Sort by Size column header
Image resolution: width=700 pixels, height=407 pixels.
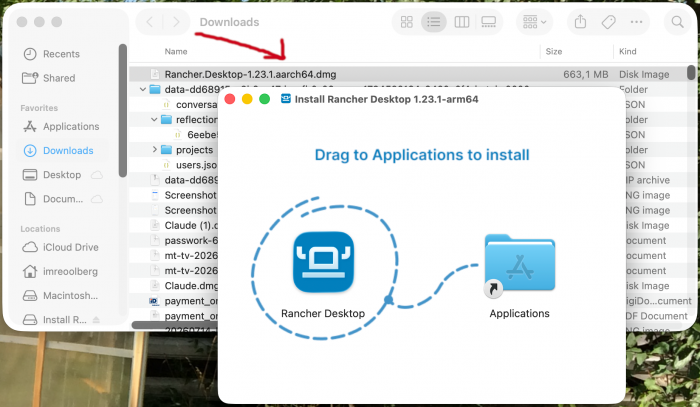point(554,51)
